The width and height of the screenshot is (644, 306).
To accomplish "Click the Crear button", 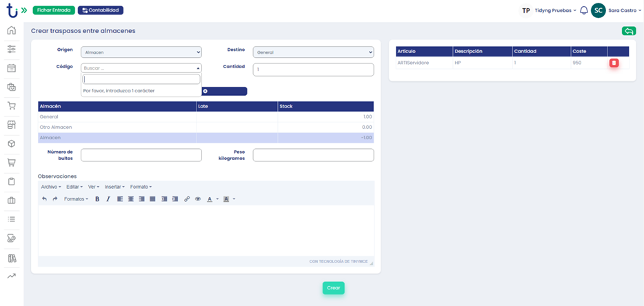I will click(x=333, y=288).
